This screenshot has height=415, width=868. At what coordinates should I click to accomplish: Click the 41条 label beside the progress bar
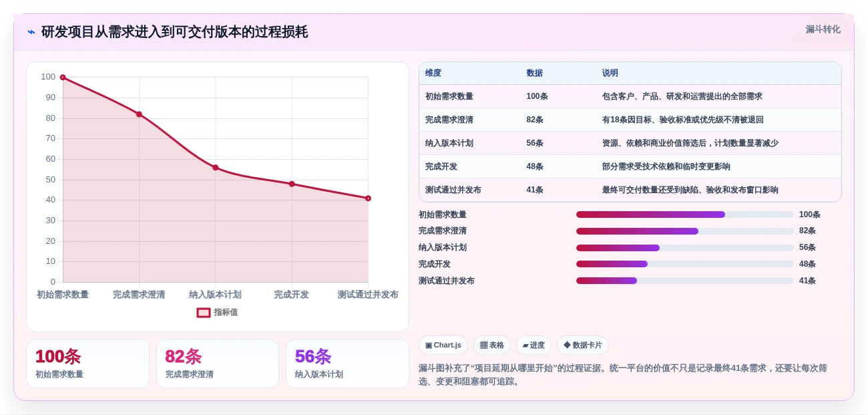coord(807,281)
